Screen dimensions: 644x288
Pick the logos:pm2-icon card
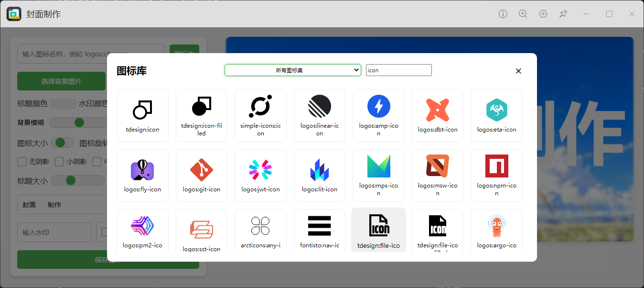click(142, 231)
